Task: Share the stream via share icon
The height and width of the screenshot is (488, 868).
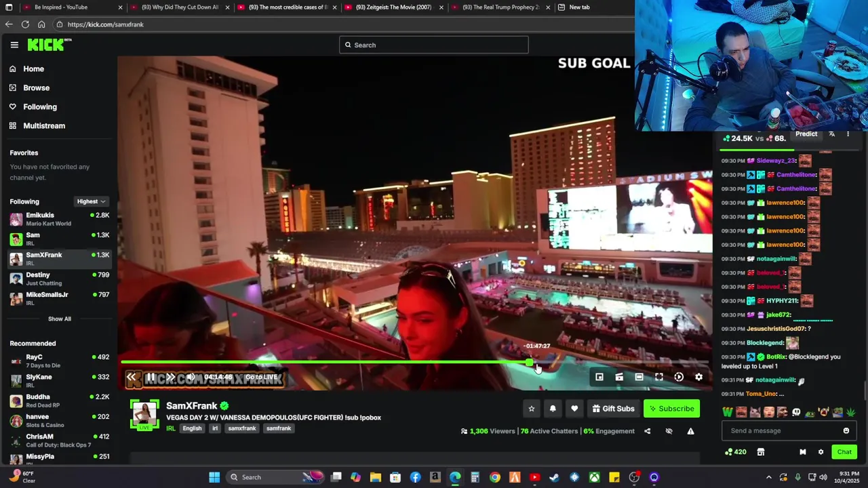Action: (647, 431)
